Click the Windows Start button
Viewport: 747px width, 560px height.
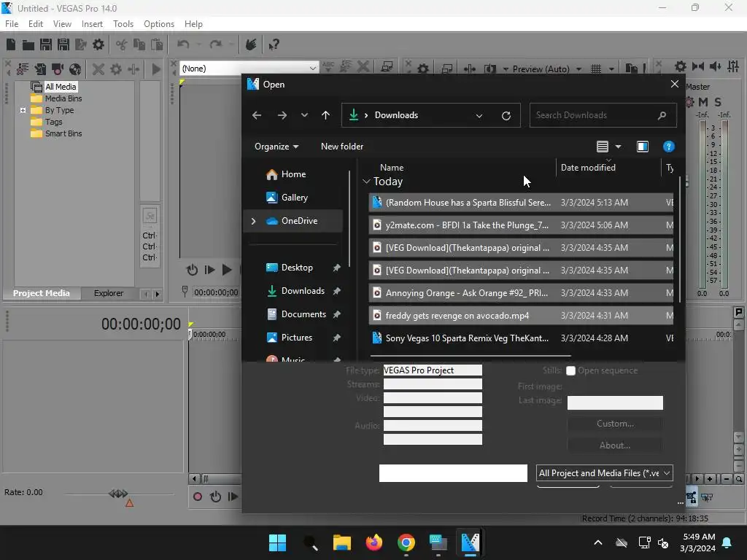277,542
